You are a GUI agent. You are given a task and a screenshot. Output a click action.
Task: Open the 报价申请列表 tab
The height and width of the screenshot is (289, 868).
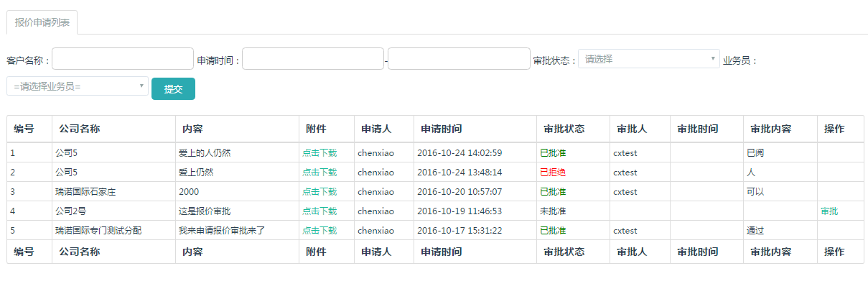42,22
